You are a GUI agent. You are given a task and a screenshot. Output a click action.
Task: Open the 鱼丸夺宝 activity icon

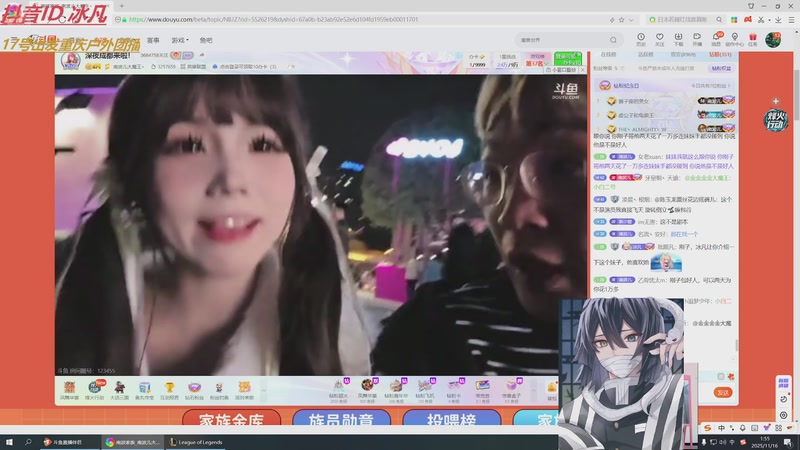(x=144, y=391)
